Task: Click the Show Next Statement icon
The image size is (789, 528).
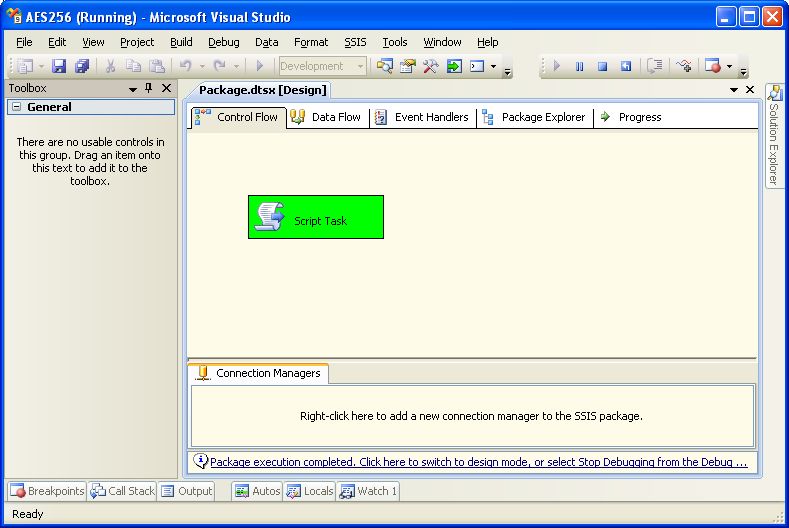Action: (654, 66)
